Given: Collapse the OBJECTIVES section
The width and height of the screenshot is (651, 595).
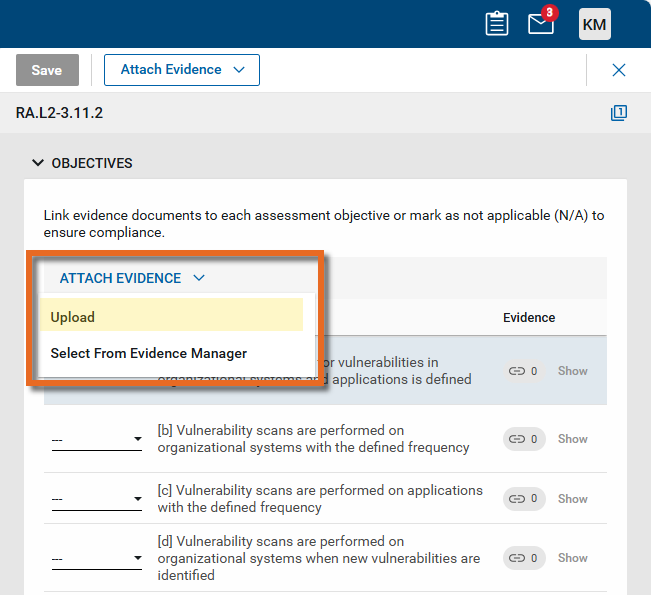Looking at the screenshot, I should click(x=38, y=163).
